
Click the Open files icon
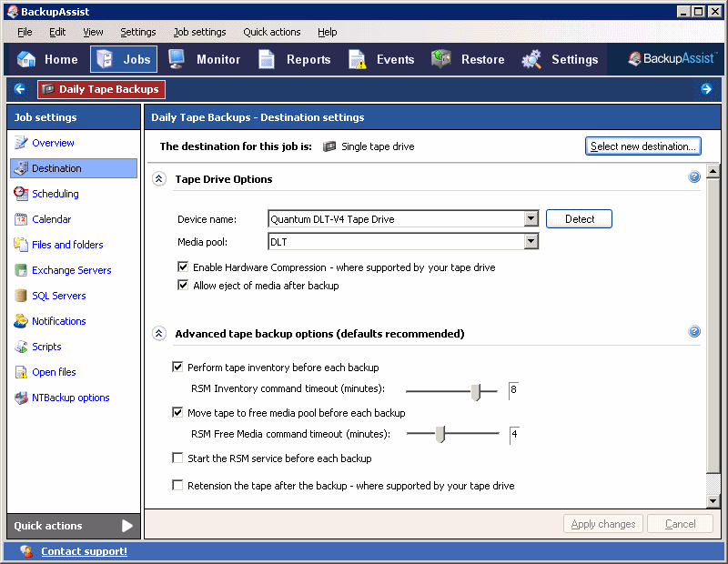coord(21,372)
